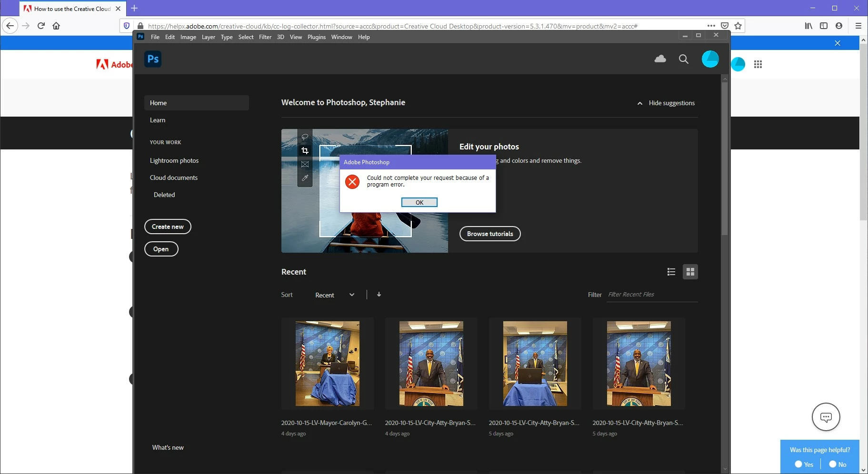Open the Mayor-Carolyn-G recent file thumbnail
This screenshot has height=474, width=868.
[328, 364]
